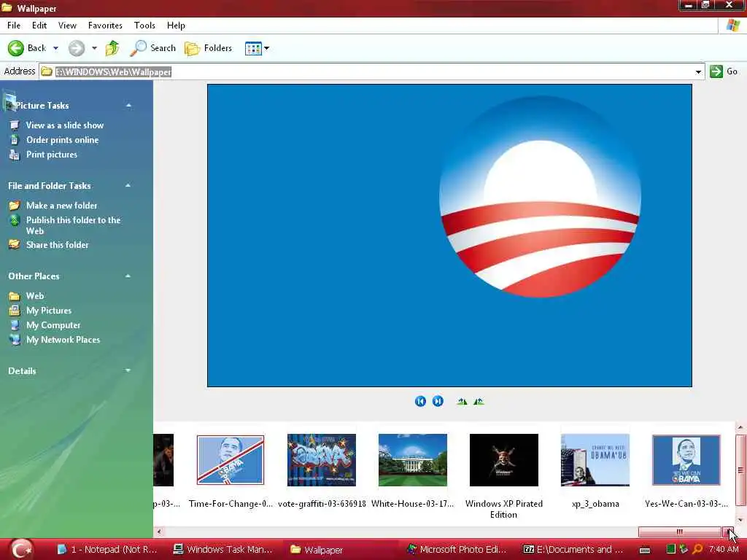This screenshot has width=747, height=560.
Task: Click the Order prints online icon
Action: [x=15, y=140]
